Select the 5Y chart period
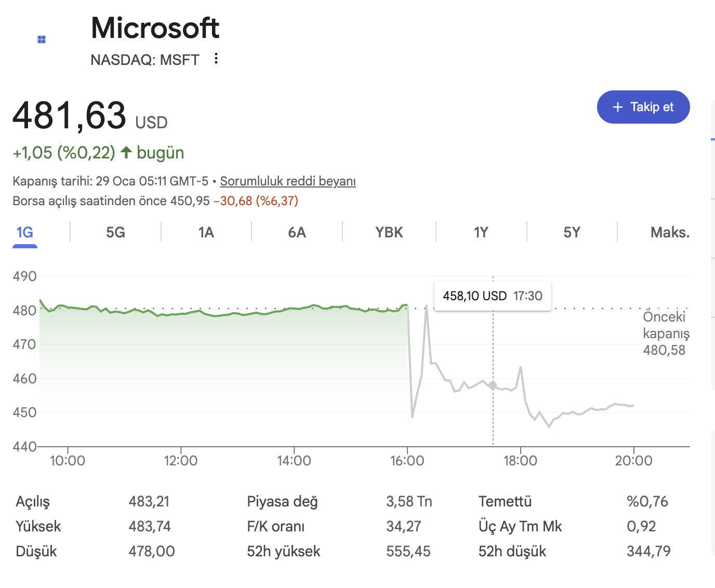The width and height of the screenshot is (715, 588). point(572,232)
